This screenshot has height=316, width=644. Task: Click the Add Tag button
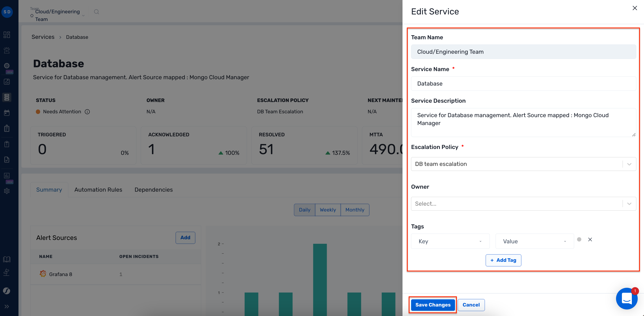503,260
